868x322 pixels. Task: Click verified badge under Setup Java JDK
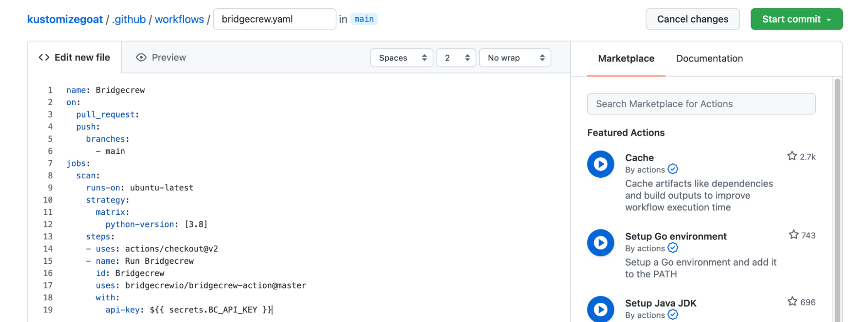pyautogui.click(x=673, y=315)
